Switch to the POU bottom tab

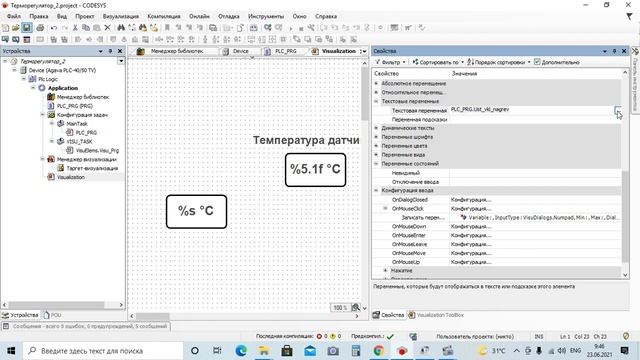pos(52,315)
